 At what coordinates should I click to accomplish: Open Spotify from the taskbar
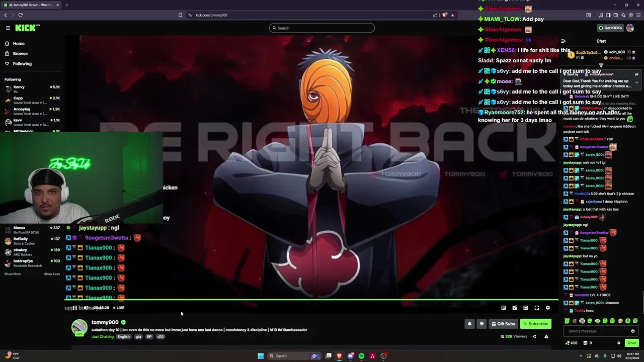point(361,356)
